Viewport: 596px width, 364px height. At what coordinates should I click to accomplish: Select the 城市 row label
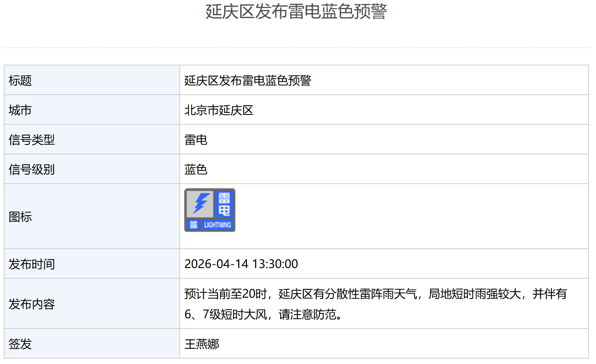20,110
